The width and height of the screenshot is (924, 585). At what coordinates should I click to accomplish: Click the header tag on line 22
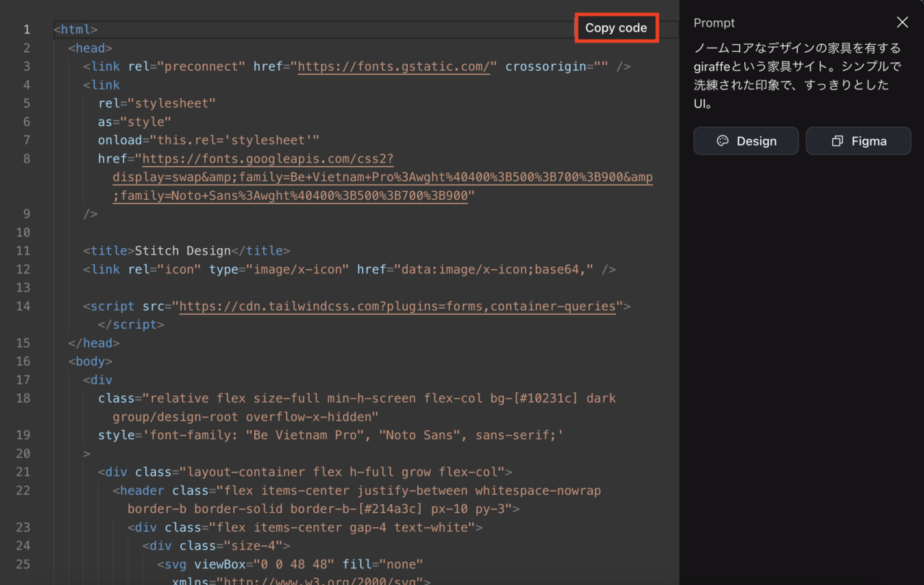pos(143,491)
